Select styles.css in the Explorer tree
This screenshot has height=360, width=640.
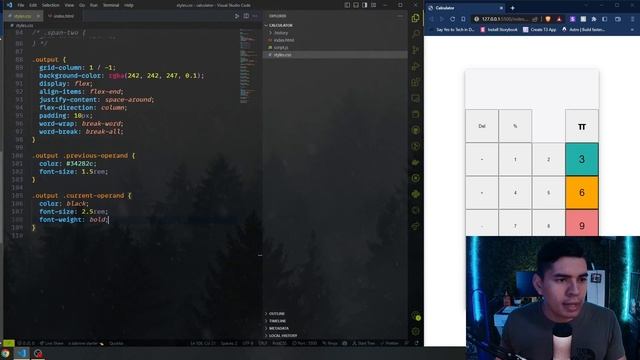click(x=335, y=55)
